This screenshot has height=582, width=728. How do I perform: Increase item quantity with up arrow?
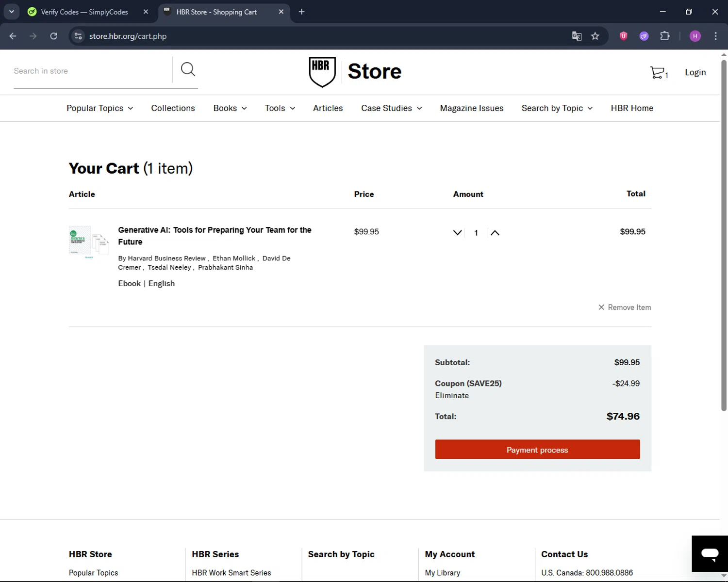click(495, 233)
